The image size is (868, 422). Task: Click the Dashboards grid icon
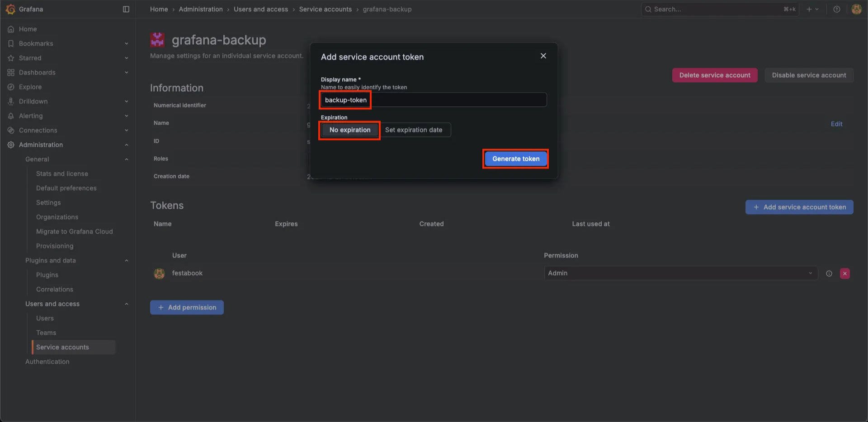(11, 72)
